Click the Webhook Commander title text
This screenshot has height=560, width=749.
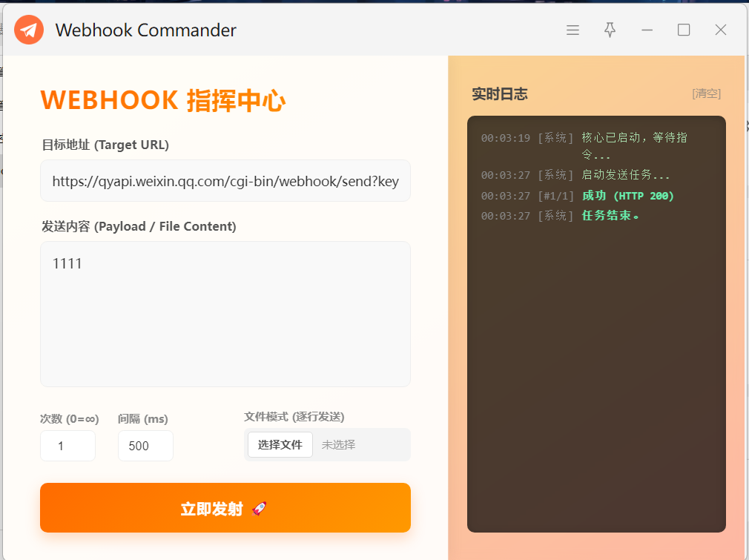(145, 30)
